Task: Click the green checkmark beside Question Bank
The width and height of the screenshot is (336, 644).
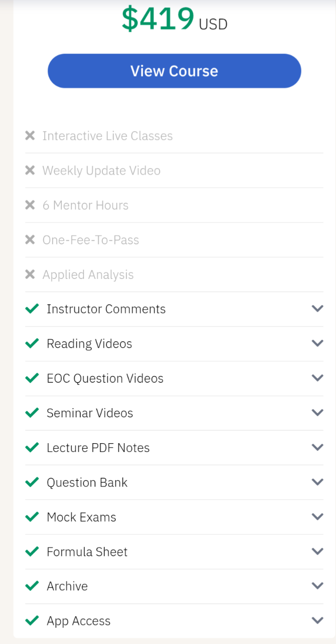Action: point(32,482)
